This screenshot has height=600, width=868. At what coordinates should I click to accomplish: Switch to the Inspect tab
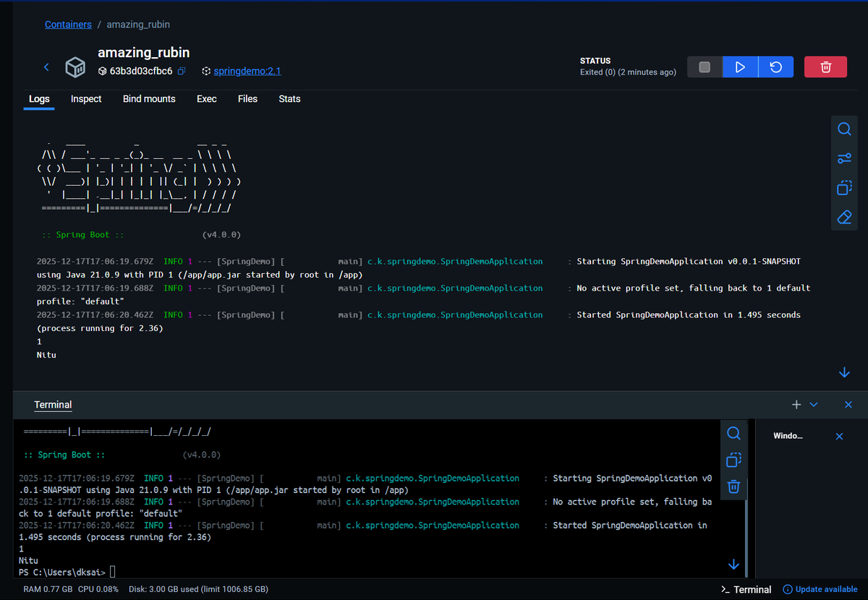[x=86, y=99]
